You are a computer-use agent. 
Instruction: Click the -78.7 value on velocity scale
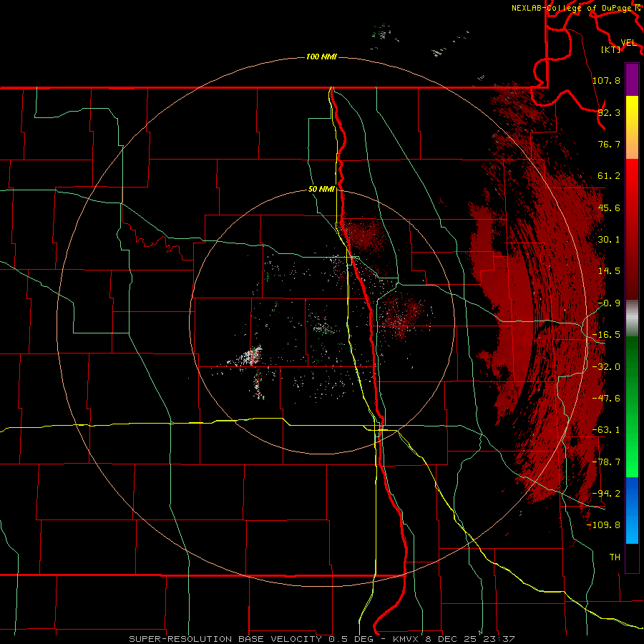(606, 462)
